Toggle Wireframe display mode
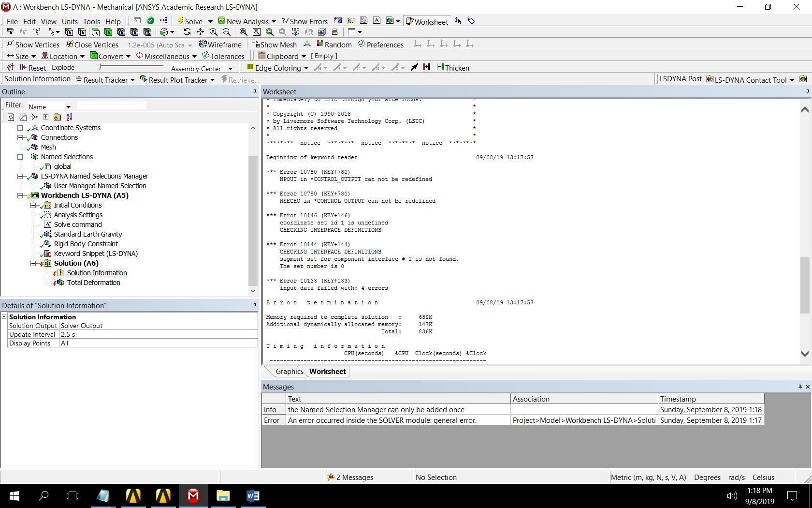The image size is (812, 508). (x=220, y=45)
